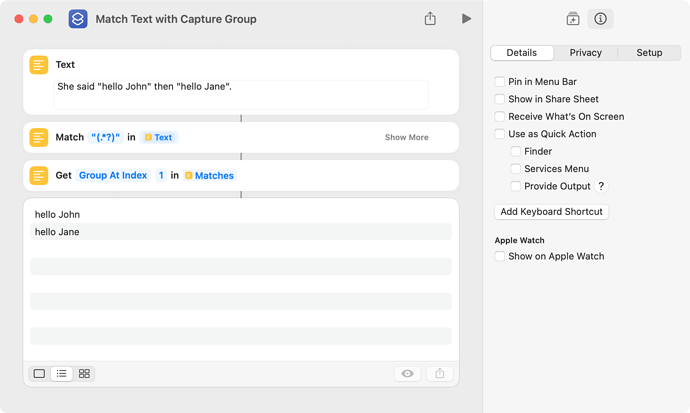
Task: Run the shortcut with the play button
Action: coord(466,18)
